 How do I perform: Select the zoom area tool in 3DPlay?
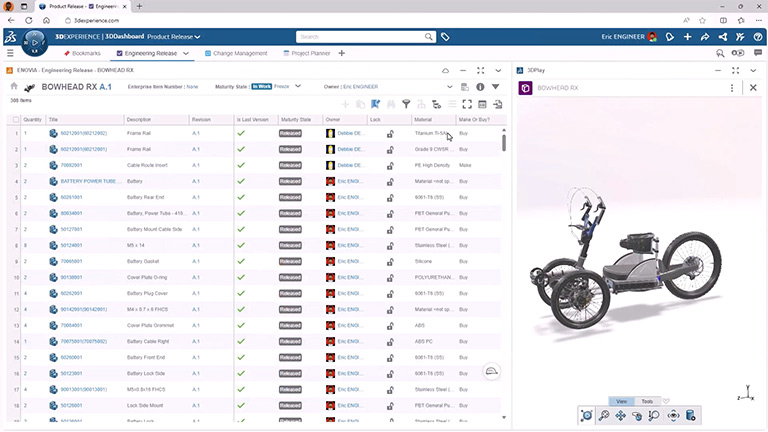pos(654,415)
